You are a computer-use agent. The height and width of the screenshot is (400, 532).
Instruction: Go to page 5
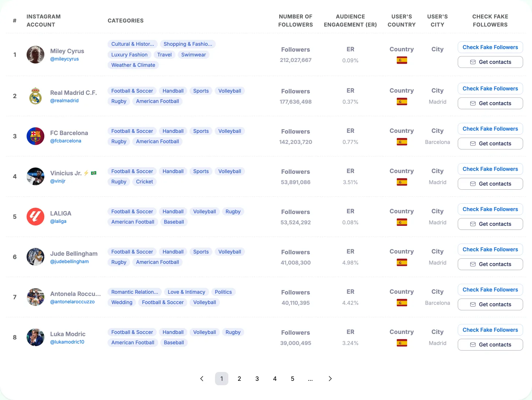tap(293, 379)
